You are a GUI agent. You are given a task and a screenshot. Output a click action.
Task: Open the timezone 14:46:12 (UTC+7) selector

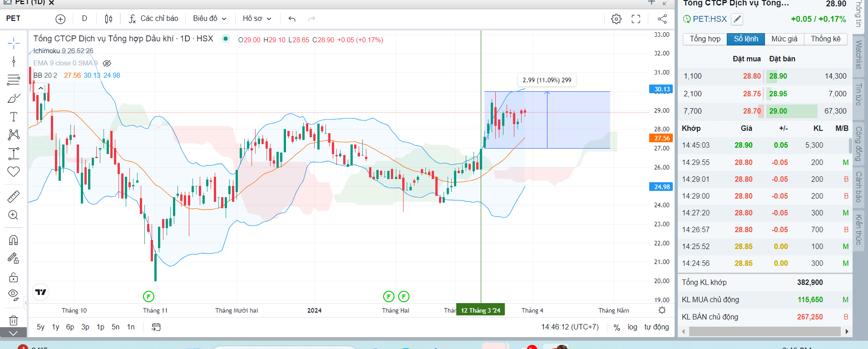click(x=570, y=327)
